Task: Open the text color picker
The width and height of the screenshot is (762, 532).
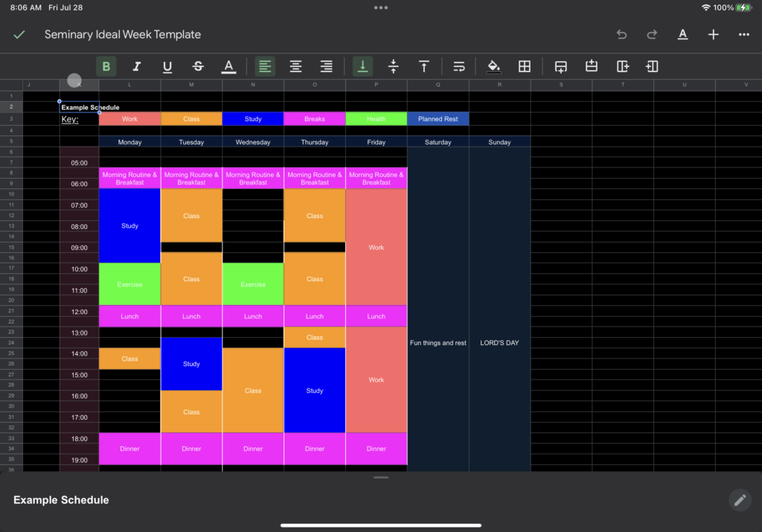Action: (228, 66)
